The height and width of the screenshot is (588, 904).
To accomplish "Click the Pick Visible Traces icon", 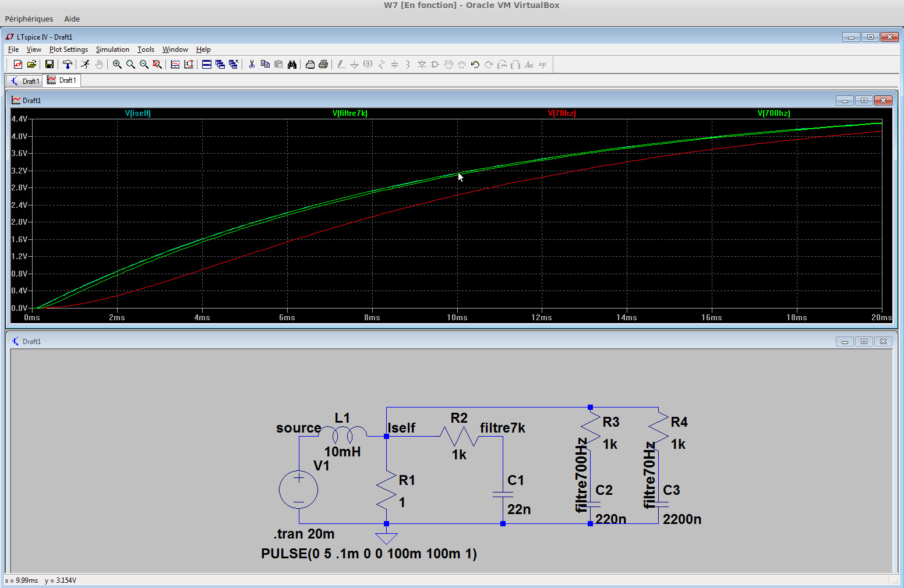I will tap(175, 65).
